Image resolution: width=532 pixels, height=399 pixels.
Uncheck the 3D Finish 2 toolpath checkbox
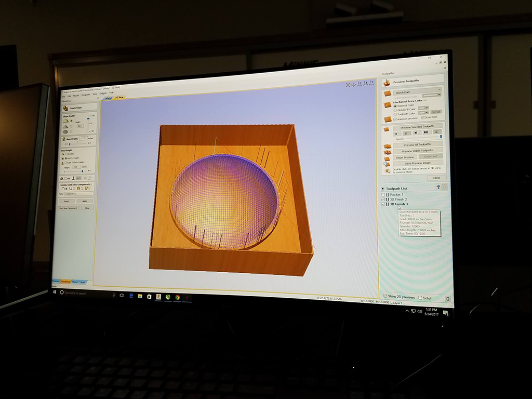pos(383,199)
